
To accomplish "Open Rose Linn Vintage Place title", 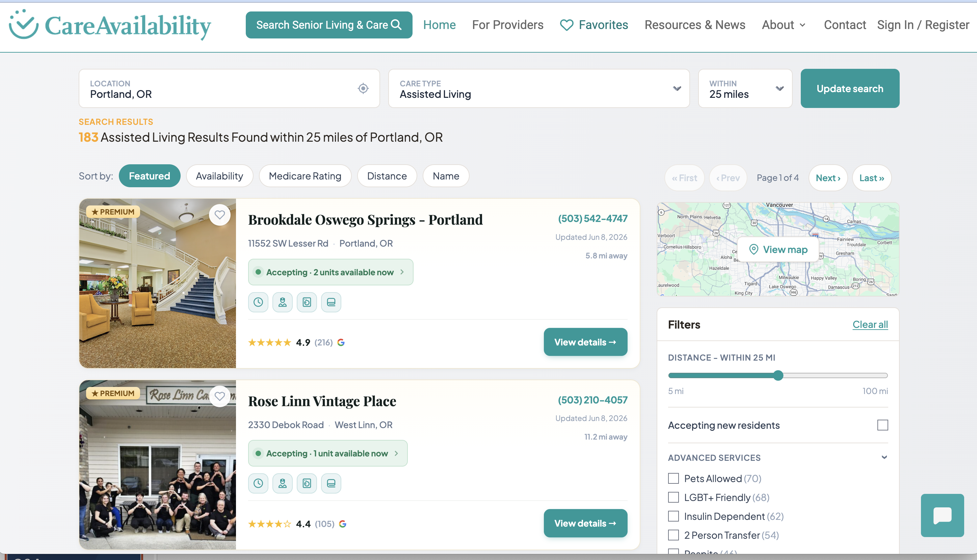I will click(322, 401).
